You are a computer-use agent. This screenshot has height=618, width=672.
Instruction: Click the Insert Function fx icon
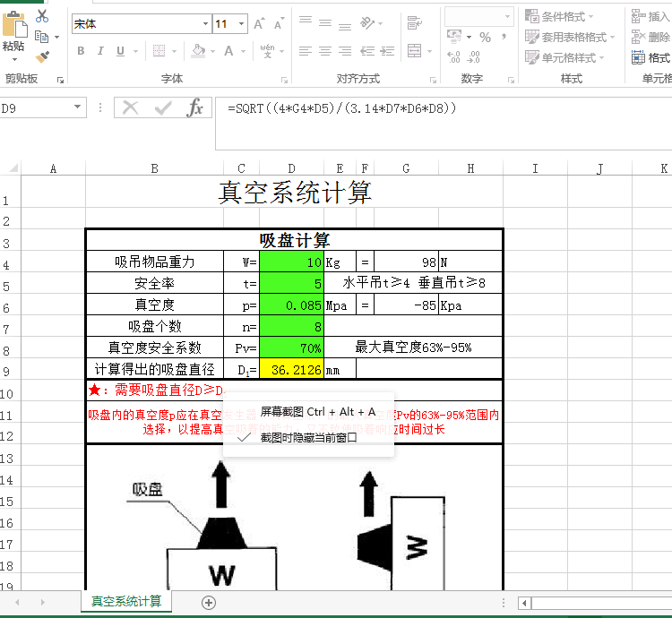coord(194,108)
